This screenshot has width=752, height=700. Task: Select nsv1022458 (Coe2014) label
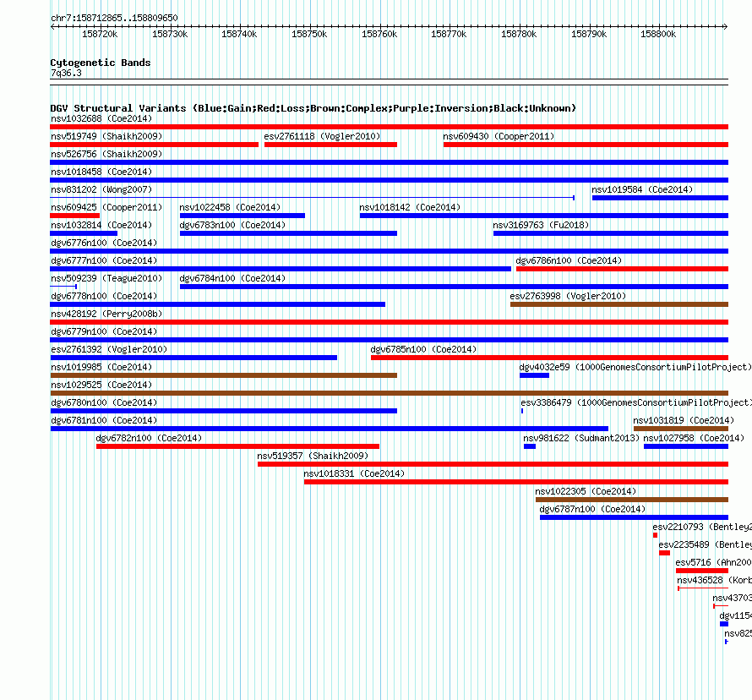coord(230,207)
